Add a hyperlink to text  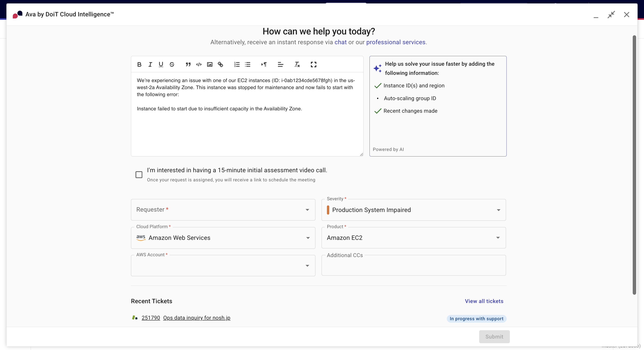220,64
